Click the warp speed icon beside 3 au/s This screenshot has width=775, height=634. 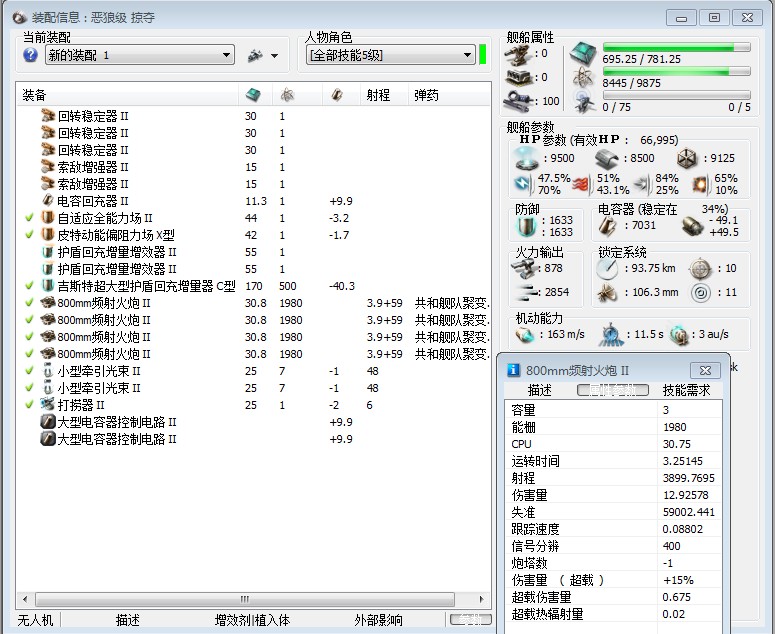[x=680, y=335]
